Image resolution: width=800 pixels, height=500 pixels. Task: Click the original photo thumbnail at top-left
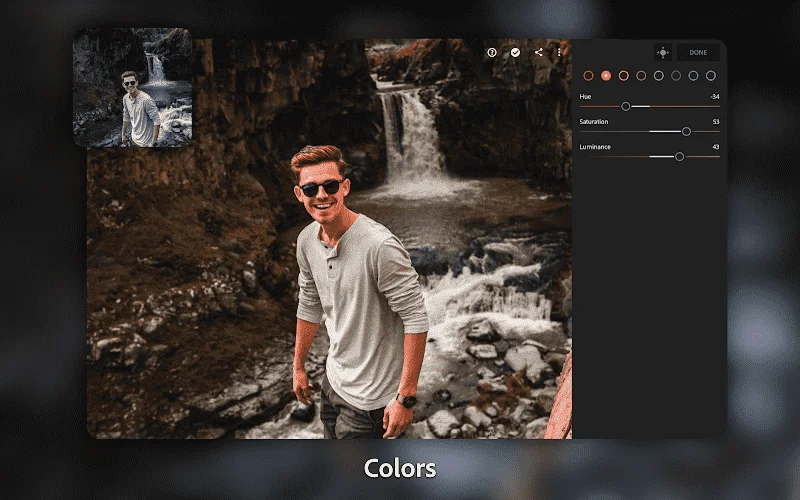133,87
